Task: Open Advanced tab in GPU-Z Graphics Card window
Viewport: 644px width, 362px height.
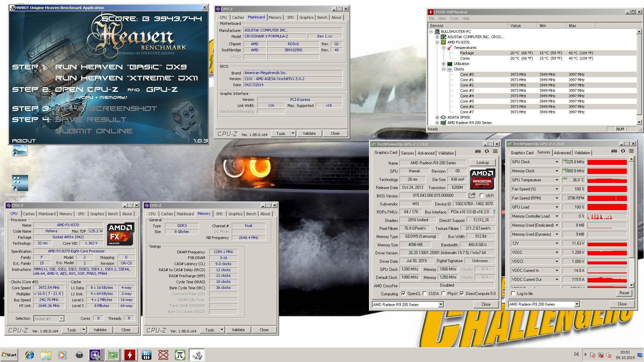Action: pyautogui.click(x=426, y=153)
